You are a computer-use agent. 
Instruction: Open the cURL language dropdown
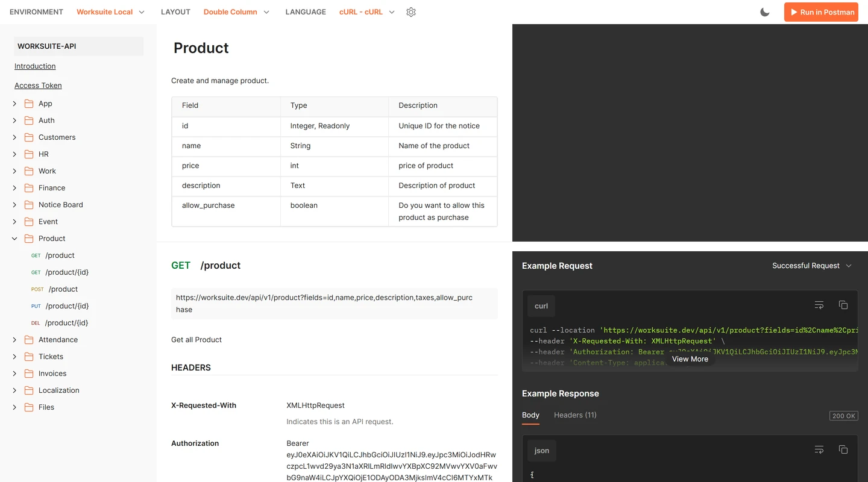(x=367, y=12)
